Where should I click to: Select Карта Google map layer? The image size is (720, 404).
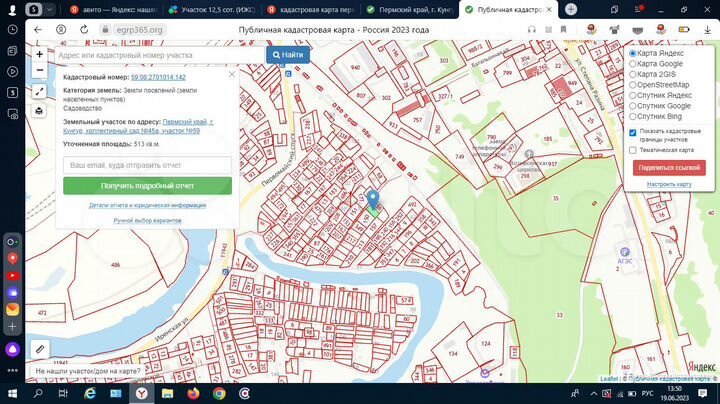coord(632,64)
